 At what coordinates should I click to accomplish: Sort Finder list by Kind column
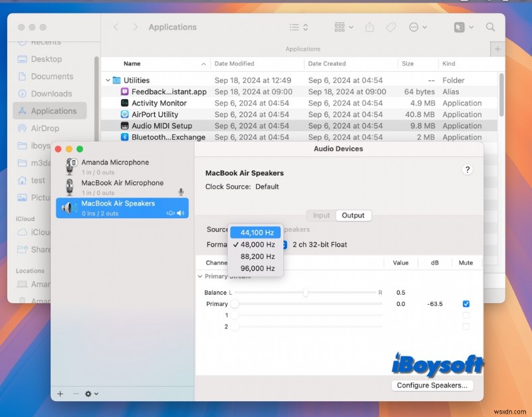448,63
